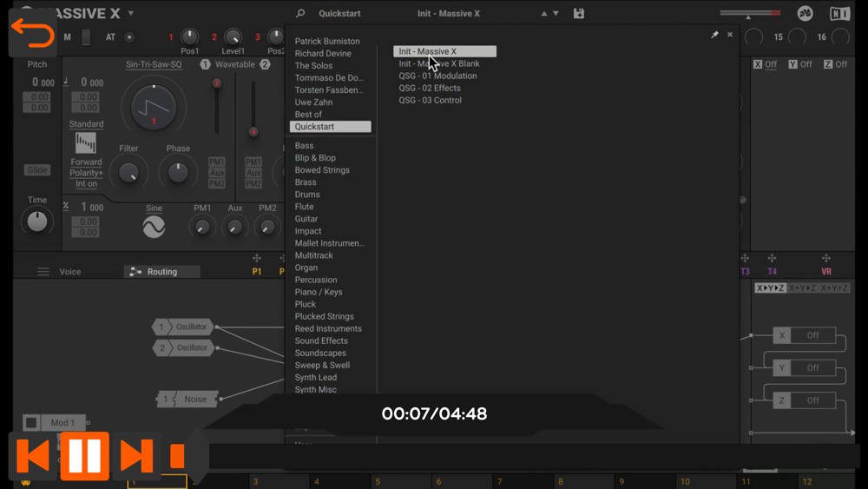
Task: Step to next preset with down arrow
Action: [x=556, y=13]
